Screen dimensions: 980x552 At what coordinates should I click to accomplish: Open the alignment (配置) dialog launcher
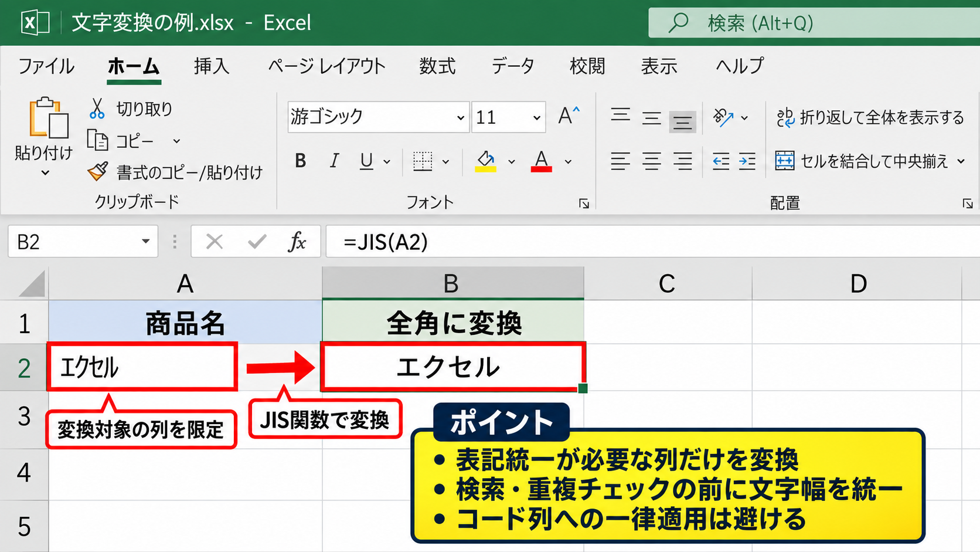[968, 204]
